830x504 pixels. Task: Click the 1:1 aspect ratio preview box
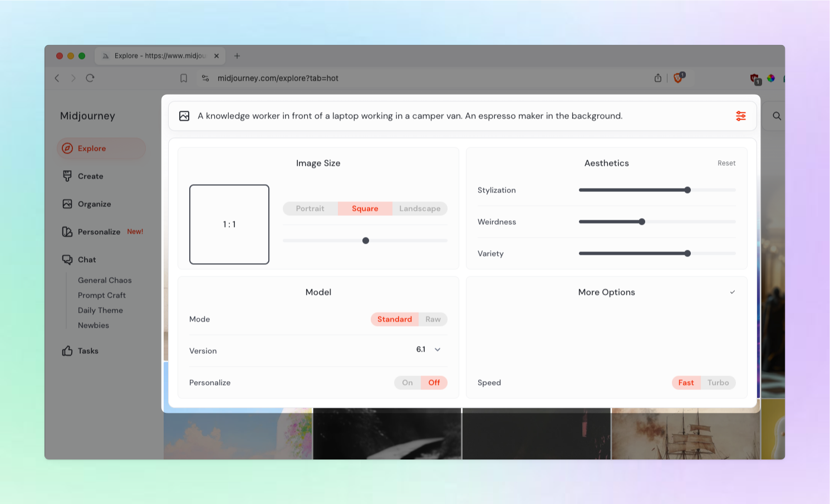click(229, 224)
